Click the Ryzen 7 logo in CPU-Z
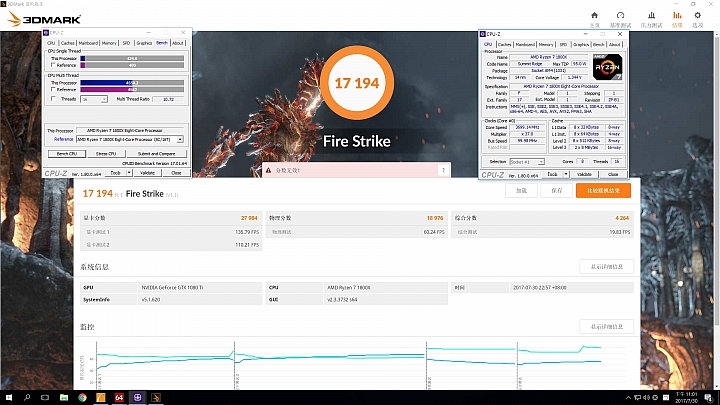This screenshot has height=405, width=720. [x=607, y=67]
